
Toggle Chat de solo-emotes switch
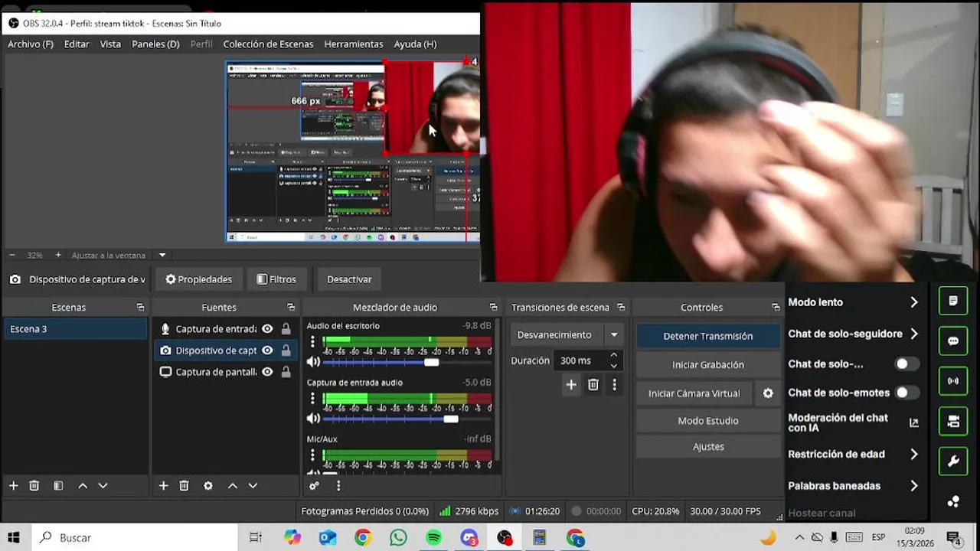pyautogui.click(x=906, y=393)
